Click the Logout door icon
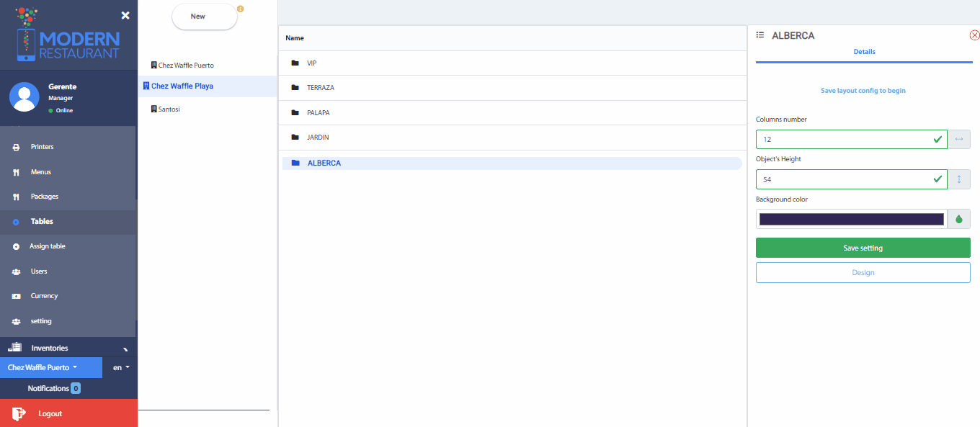The image size is (980, 427). click(x=19, y=413)
